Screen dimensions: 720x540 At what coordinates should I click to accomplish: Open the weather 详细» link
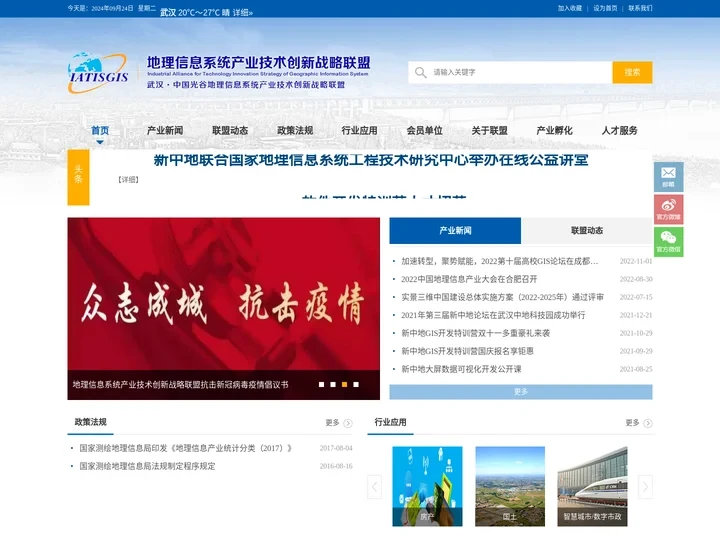point(242,13)
